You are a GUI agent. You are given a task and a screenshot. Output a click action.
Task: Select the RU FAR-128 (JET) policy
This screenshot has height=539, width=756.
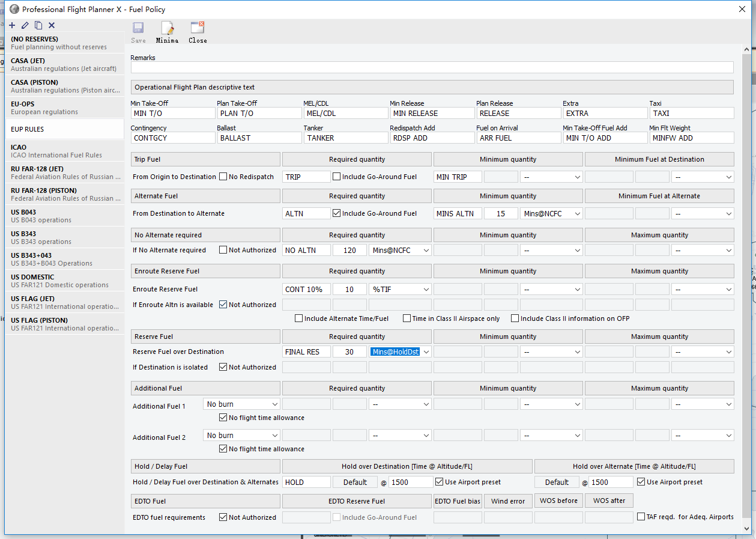click(65, 172)
